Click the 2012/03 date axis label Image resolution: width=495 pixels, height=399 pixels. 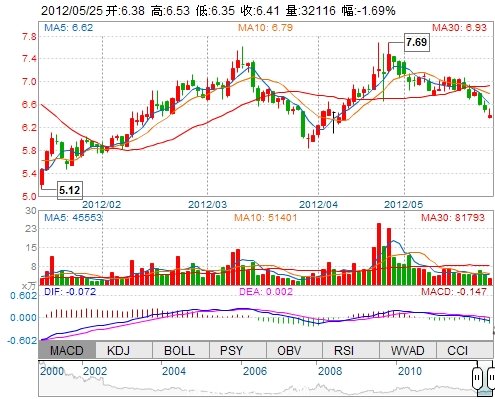207,204
